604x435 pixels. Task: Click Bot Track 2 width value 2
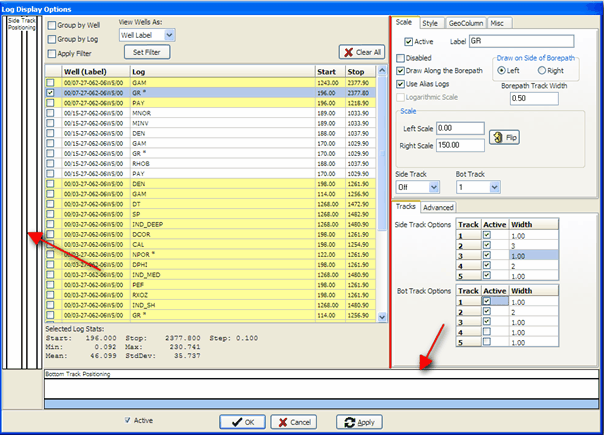(534, 312)
